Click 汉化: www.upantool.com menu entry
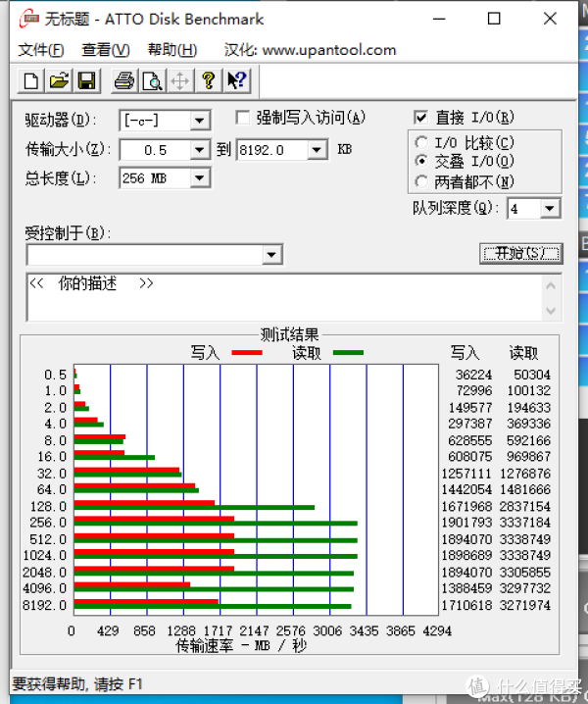 [x=310, y=50]
